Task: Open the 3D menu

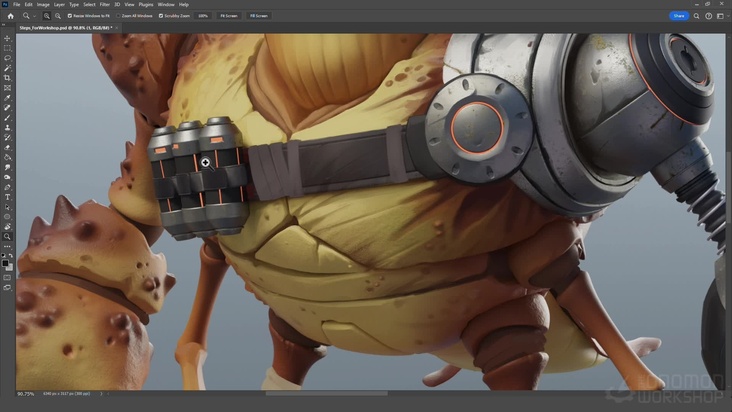Action: pos(117,4)
